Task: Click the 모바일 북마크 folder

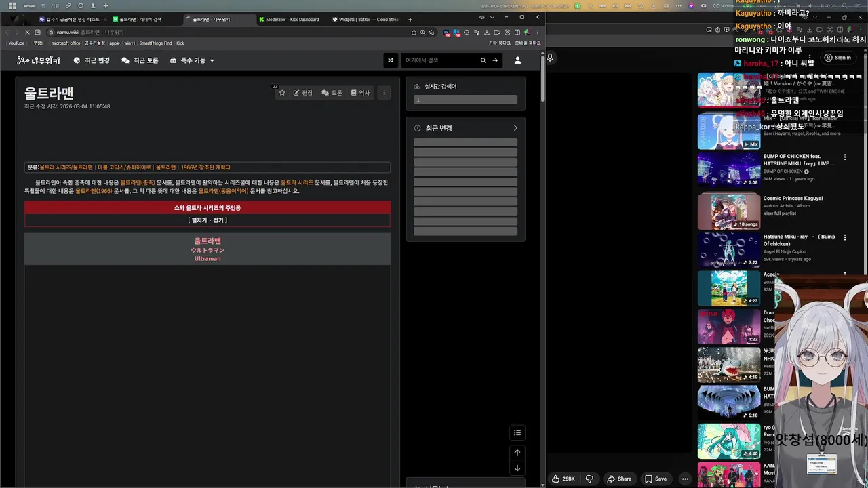Action: (528, 43)
